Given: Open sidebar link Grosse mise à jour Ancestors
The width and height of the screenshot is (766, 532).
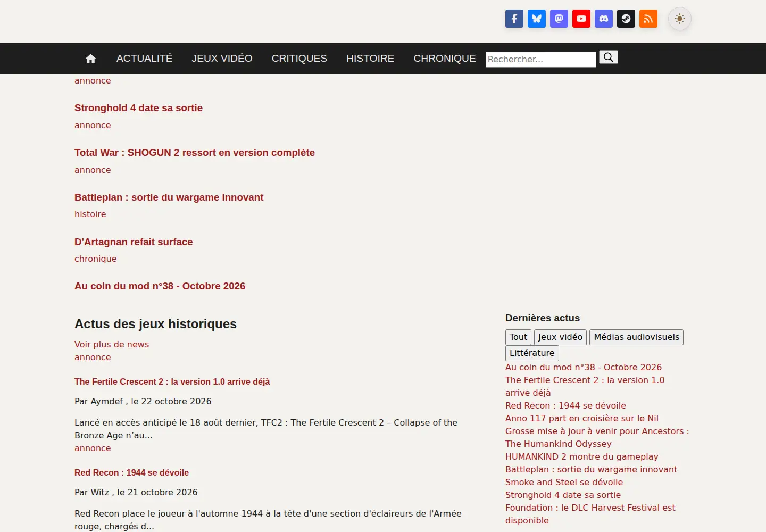Looking at the screenshot, I should pos(597,438).
